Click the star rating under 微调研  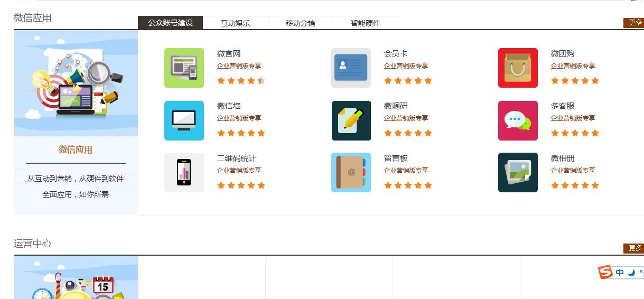pos(408,133)
